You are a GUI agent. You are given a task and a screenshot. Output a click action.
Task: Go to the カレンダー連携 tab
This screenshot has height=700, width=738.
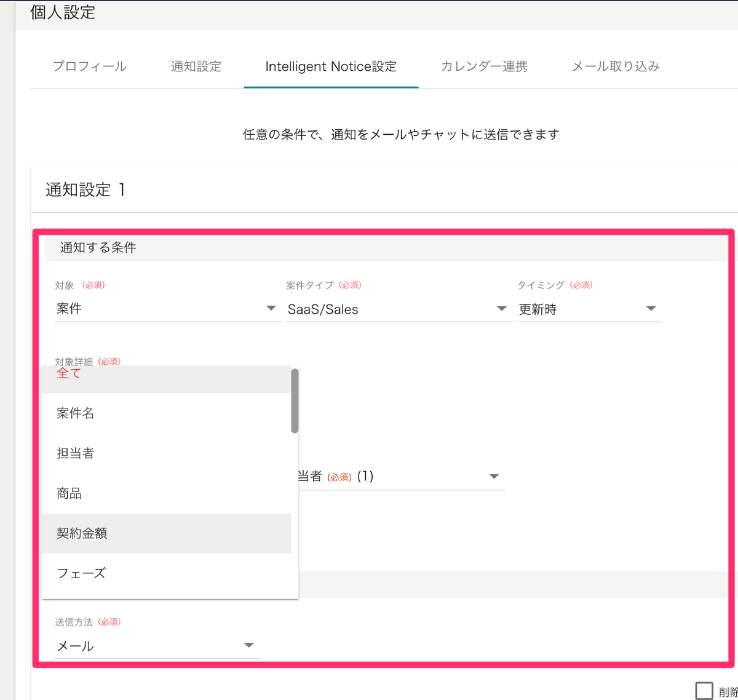(x=484, y=66)
